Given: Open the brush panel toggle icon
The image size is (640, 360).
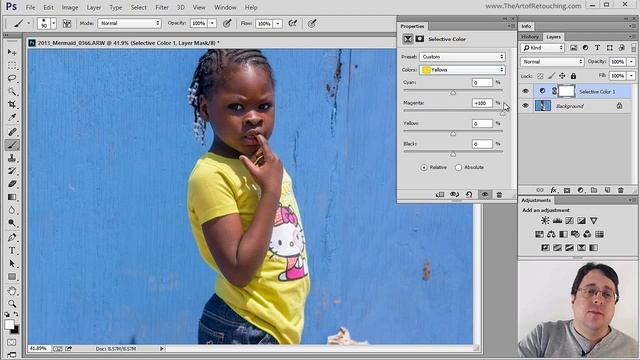Looking at the screenshot, I should click(67, 24).
